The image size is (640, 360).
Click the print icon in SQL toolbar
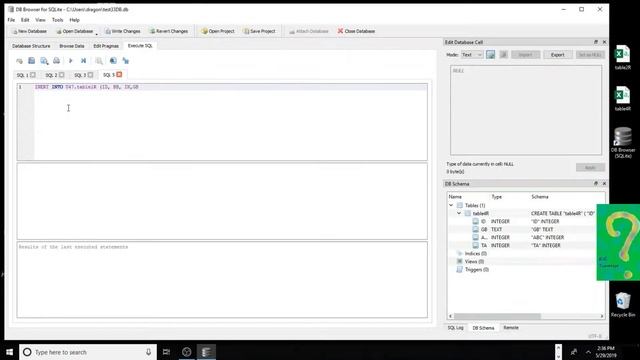(x=56, y=61)
